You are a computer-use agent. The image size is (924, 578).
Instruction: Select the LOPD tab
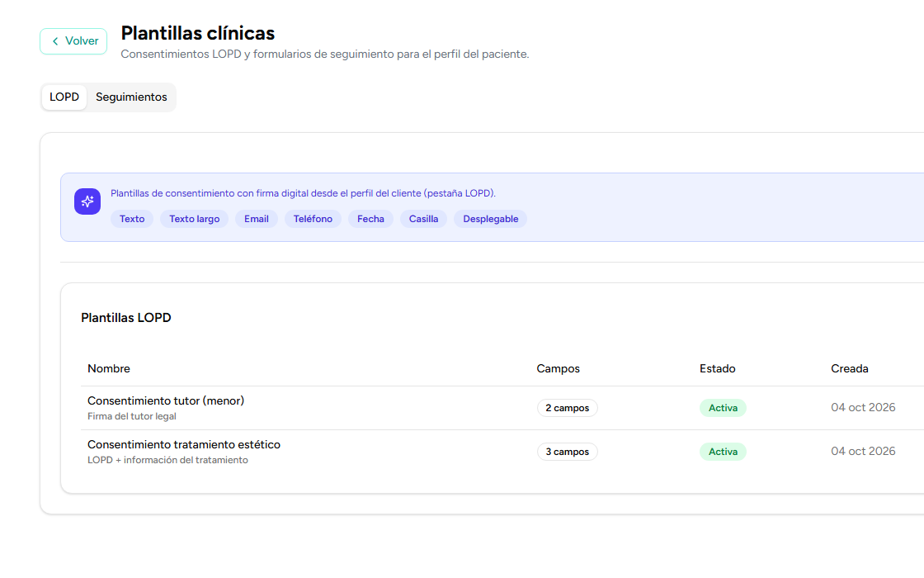(x=64, y=97)
